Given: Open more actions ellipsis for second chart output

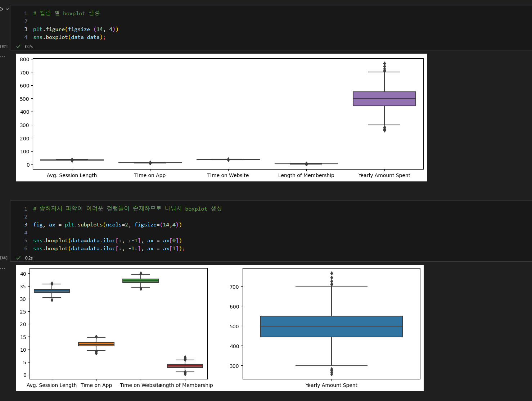Looking at the screenshot, I should [3, 268].
